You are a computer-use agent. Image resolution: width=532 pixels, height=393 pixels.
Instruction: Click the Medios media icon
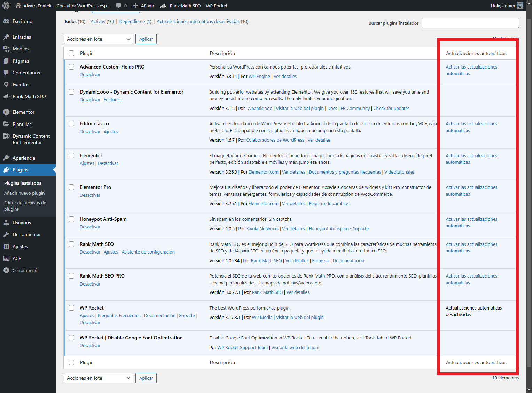pos(6,49)
